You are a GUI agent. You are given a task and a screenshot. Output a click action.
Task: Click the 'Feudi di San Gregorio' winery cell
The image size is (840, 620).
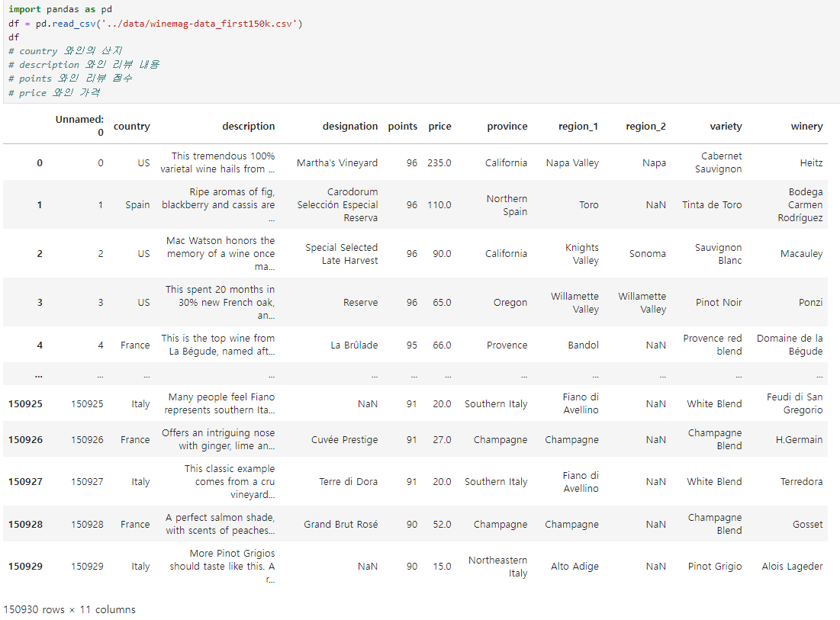pyautogui.click(x=794, y=403)
